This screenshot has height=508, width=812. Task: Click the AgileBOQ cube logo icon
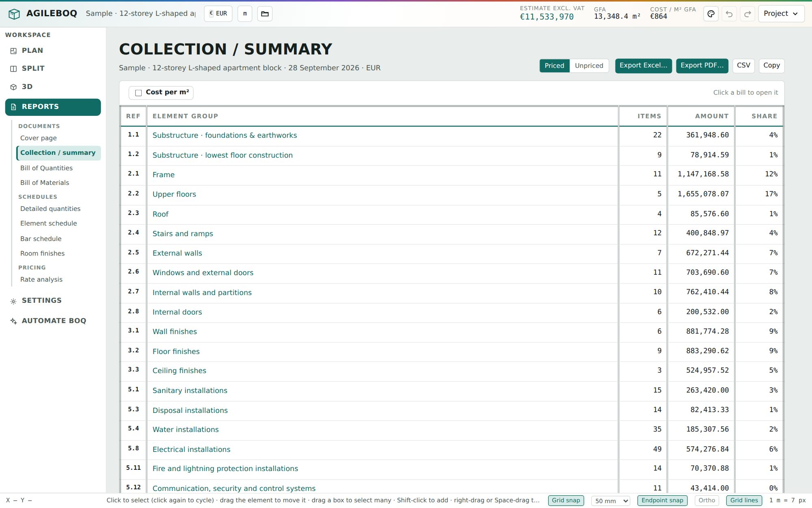click(x=14, y=14)
